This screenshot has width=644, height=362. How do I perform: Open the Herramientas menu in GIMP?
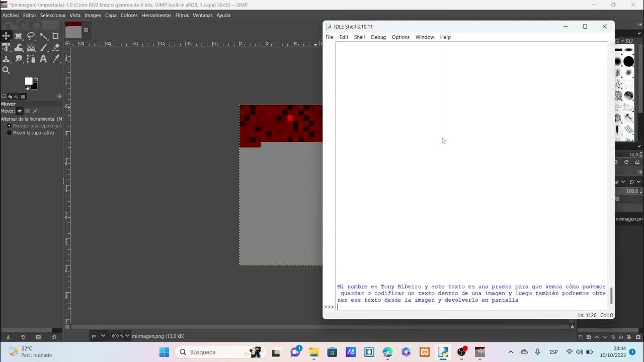156,15
